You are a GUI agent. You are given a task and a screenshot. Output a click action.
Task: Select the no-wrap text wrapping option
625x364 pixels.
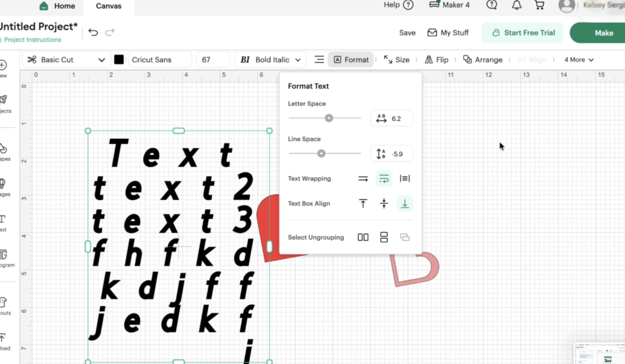(363, 179)
